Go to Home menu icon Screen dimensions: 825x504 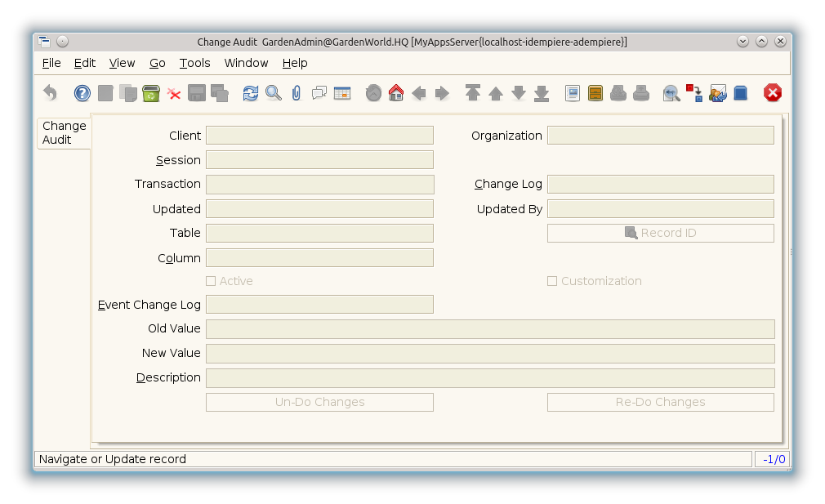[x=396, y=93]
